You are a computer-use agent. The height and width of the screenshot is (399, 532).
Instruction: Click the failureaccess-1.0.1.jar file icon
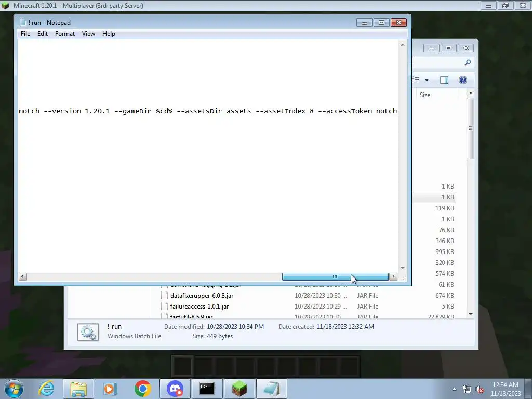pos(164,307)
